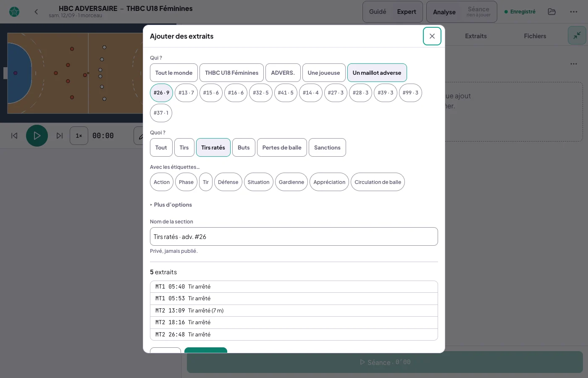Viewport: 588px width, 378px height.
Task: Open the Extraits tab
Action: [x=476, y=36]
